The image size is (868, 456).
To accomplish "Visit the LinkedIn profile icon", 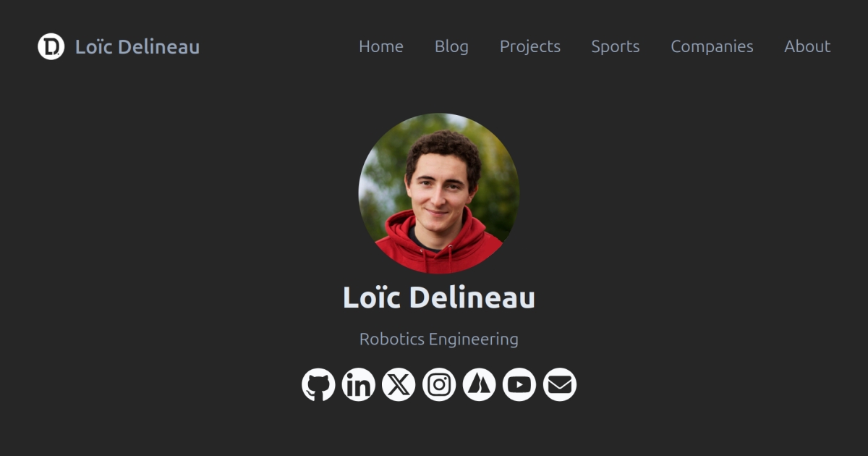I will click(358, 384).
